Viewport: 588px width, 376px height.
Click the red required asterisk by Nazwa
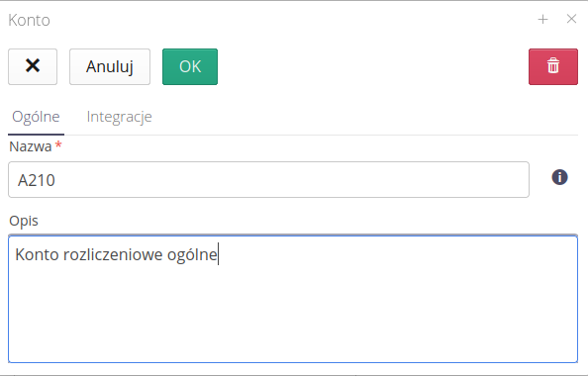point(58,144)
